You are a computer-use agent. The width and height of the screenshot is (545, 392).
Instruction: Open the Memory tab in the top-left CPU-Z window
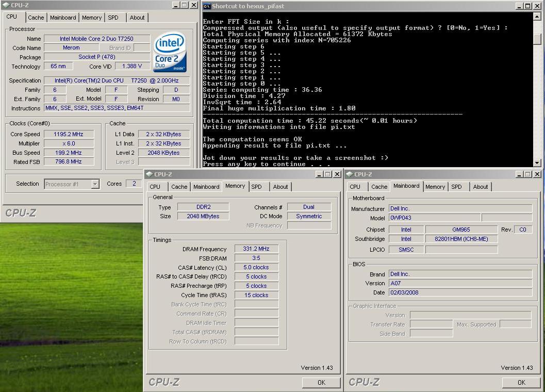click(x=92, y=18)
